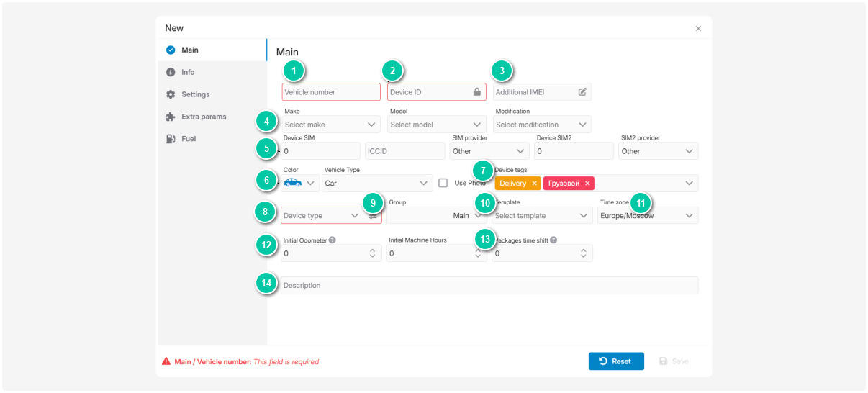This screenshot has height=393, width=868.
Task: Click the Vehicle number input field
Action: 331,92
